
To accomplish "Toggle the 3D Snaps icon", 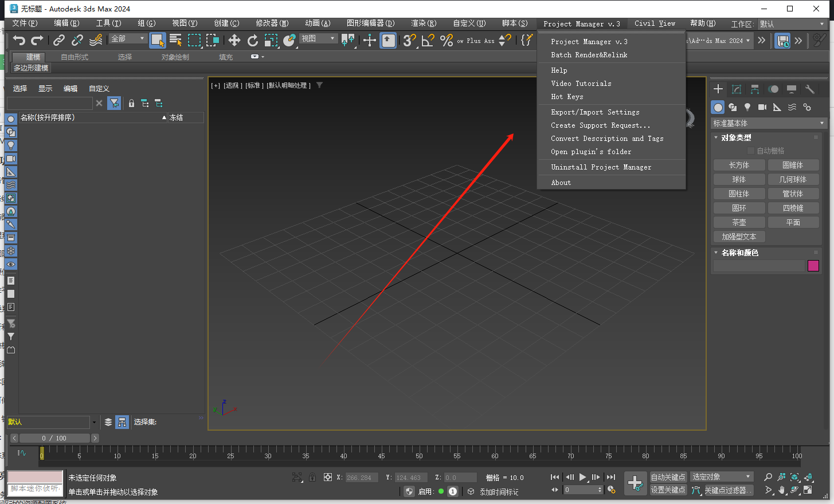I will (409, 40).
